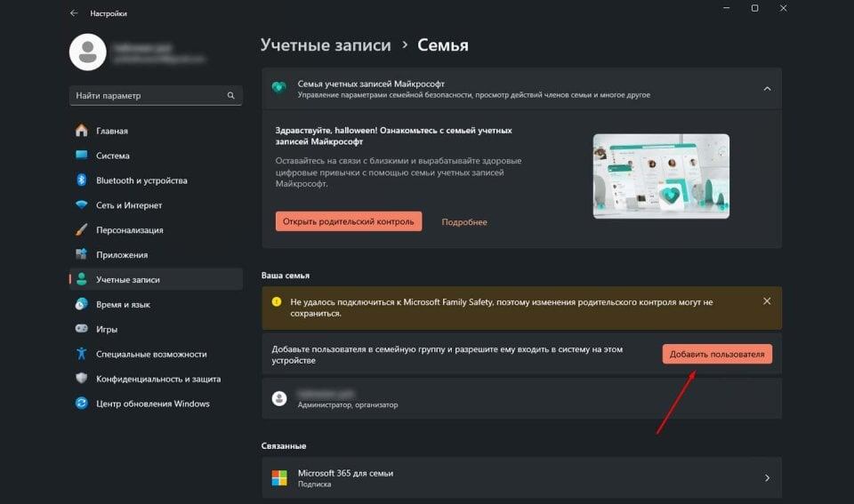The height and width of the screenshot is (504, 854).
Task: Open Система settings
Action: tap(156, 156)
